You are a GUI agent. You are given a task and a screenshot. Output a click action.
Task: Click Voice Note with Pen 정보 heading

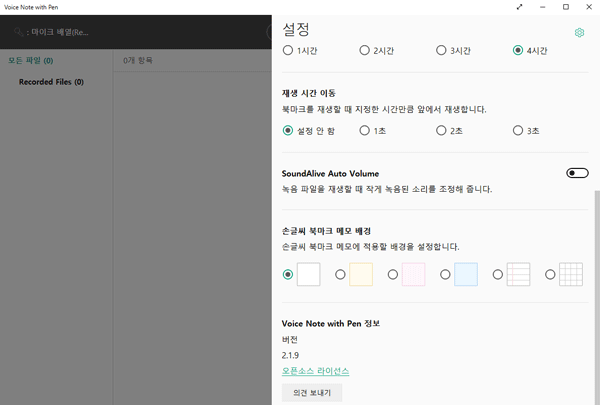click(331, 323)
